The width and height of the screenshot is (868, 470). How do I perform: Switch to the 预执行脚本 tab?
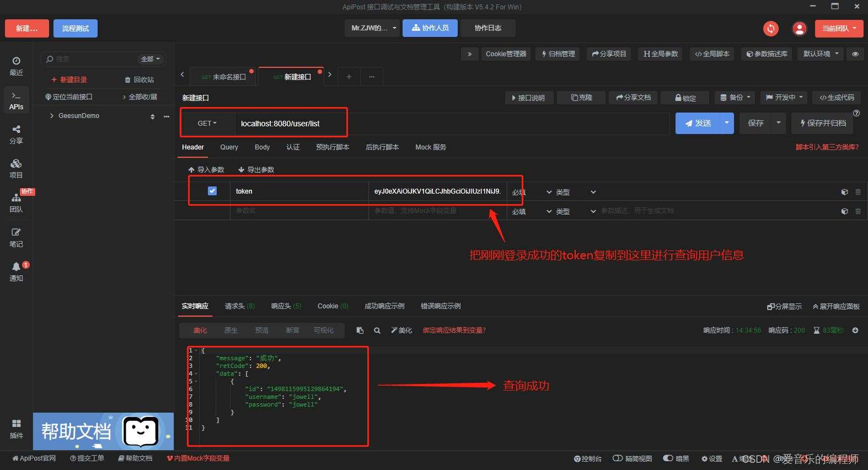(x=333, y=147)
